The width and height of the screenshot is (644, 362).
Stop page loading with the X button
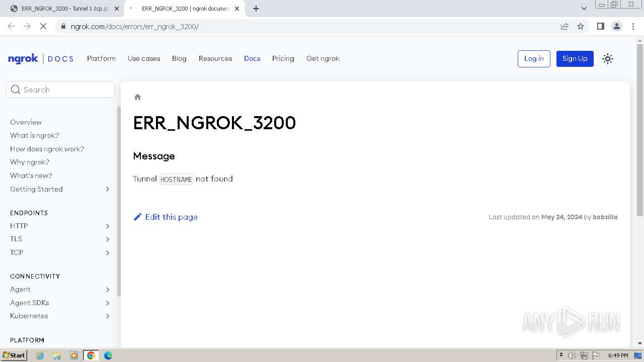(x=43, y=26)
